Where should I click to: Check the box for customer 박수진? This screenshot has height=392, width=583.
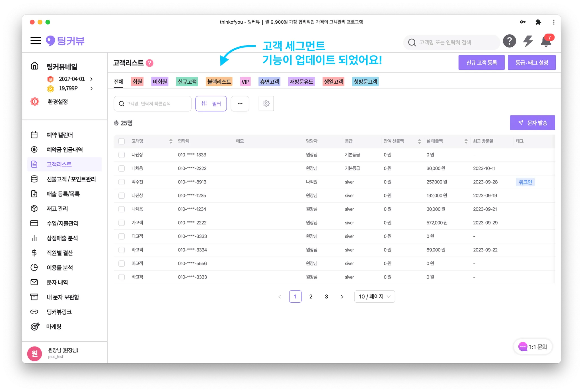point(122,182)
